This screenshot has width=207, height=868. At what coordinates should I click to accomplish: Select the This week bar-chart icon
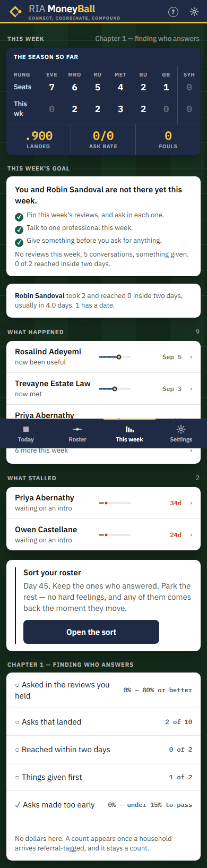pyautogui.click(x=130, y=429)
